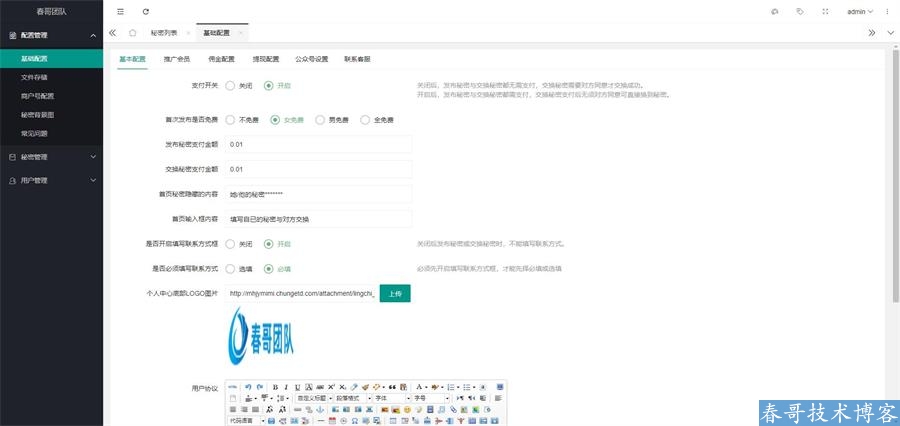Click the undo arrow in editor toolbar

point(246,386)
